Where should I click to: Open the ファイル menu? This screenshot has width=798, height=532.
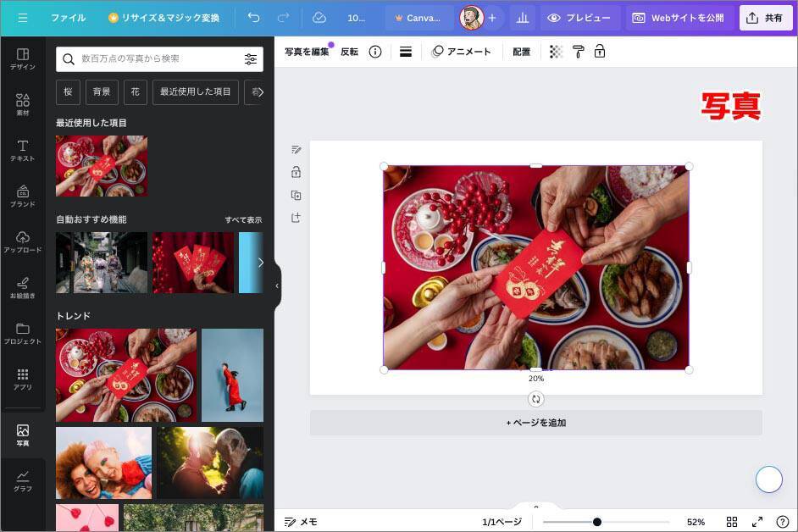click(68, 18)
